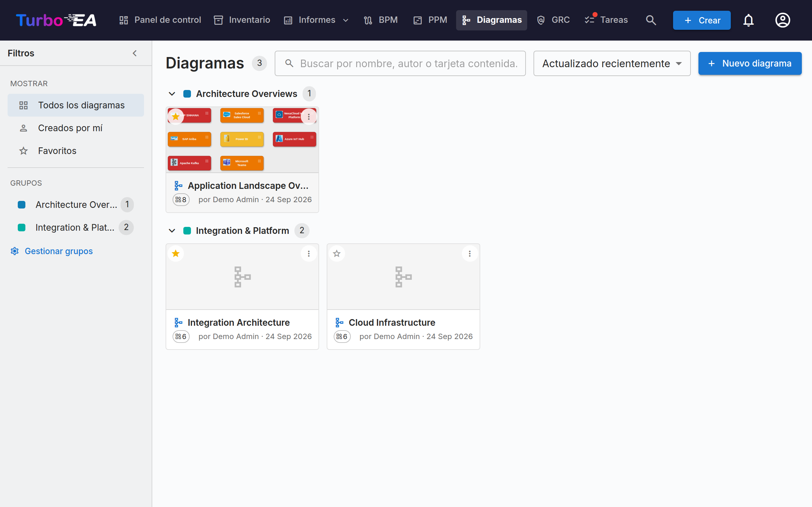Focus the diagram search field

[400, 63]
